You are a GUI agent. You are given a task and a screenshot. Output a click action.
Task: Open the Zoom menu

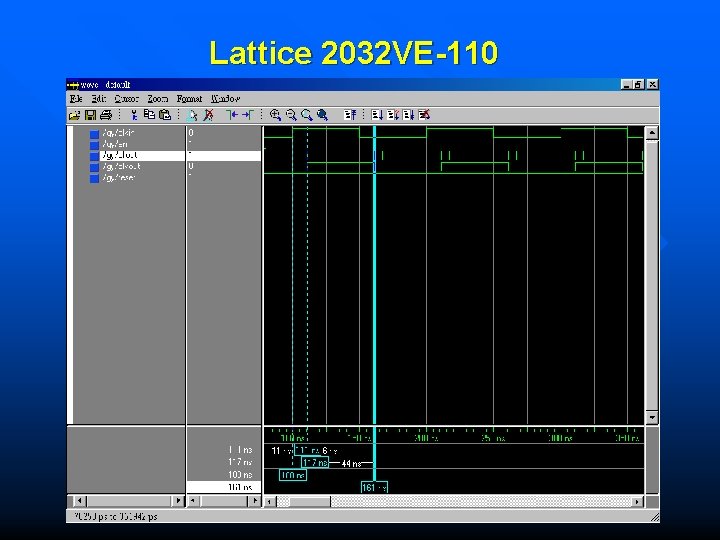tap(158, 99)
